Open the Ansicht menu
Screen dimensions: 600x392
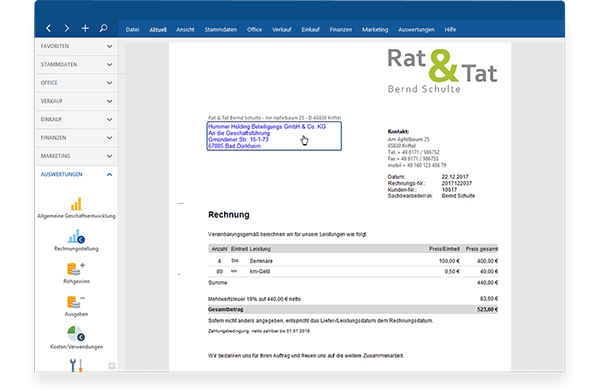[x=185, y=29]
